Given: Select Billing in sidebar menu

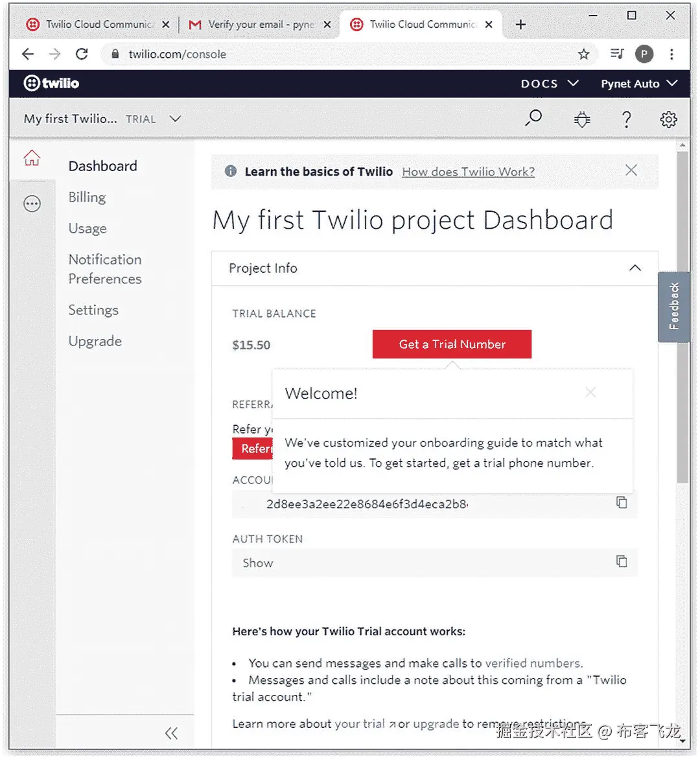Looking at the screenshot, I should pos(87,198).
